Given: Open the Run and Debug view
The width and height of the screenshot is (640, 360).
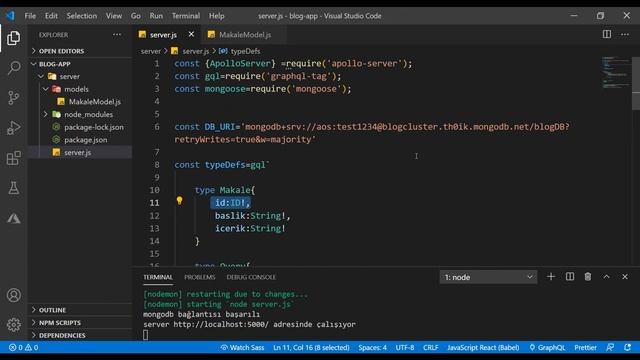Looking at the screenshot, I should [13, 128].
